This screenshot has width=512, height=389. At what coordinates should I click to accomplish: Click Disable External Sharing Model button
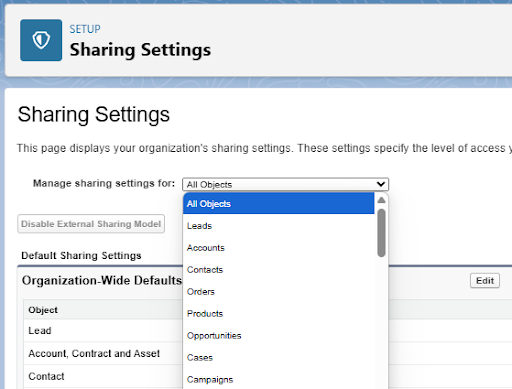[91, 224]
